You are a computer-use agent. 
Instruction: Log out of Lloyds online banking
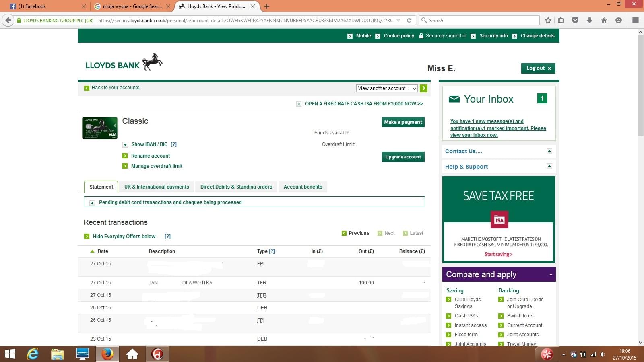click(538, 68)
